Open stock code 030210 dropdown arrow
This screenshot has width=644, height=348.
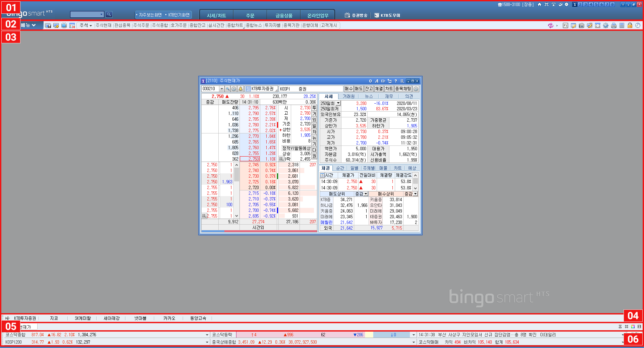click(222, 89)
